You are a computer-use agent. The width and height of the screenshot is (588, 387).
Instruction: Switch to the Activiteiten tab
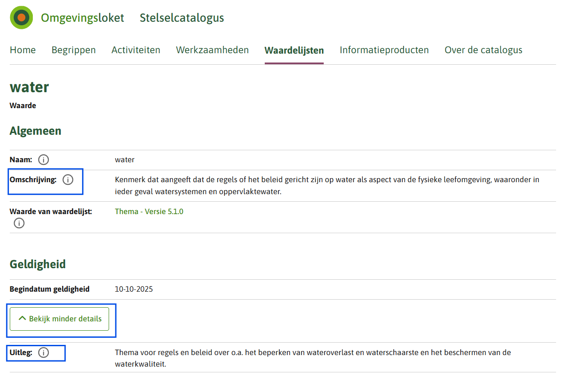click(136, 50)
